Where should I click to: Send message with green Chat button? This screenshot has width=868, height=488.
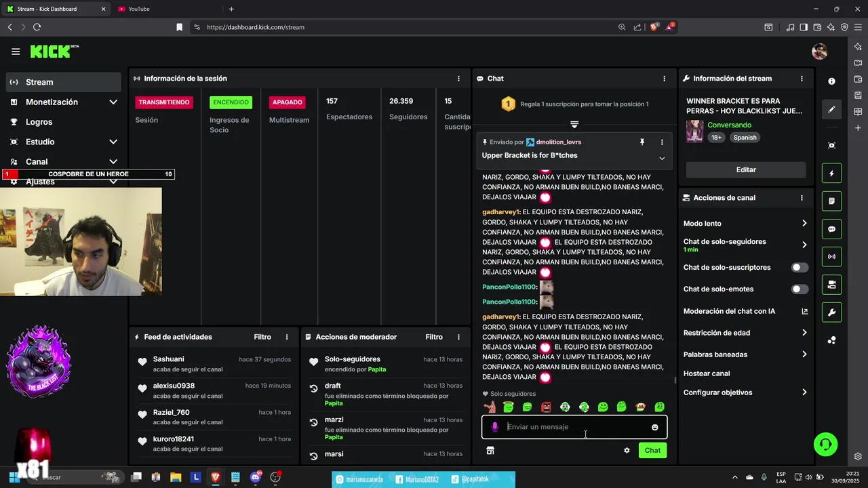point(652,450)
